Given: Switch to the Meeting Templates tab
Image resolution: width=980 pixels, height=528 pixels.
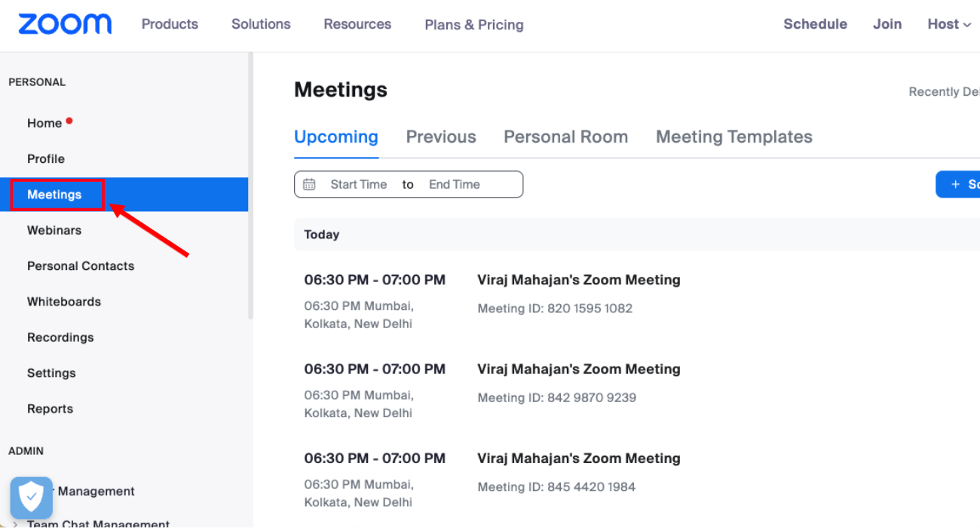Looking at the screenshot, I should tap(734, 137).
